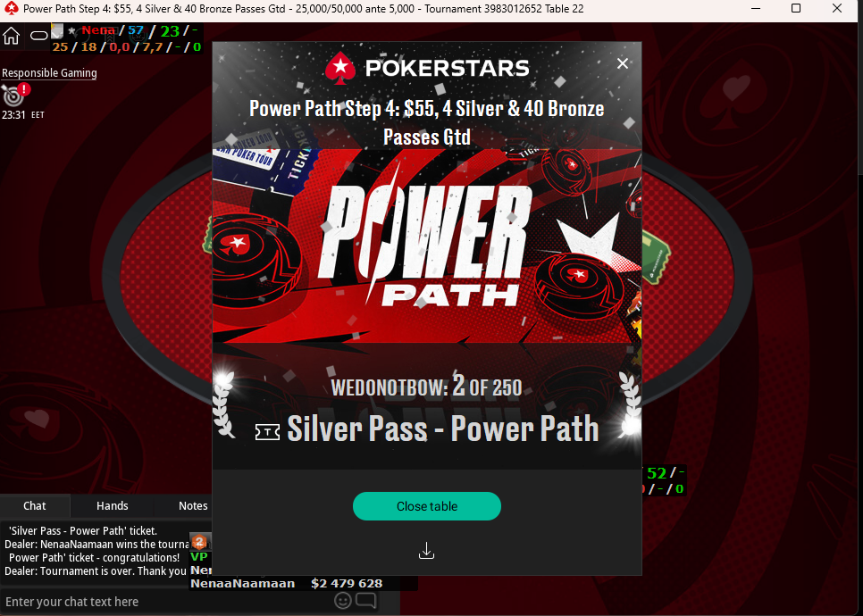Open the emoji smiley picker
863x616 pixels.
pyautogui.click(x=343, y=601)
